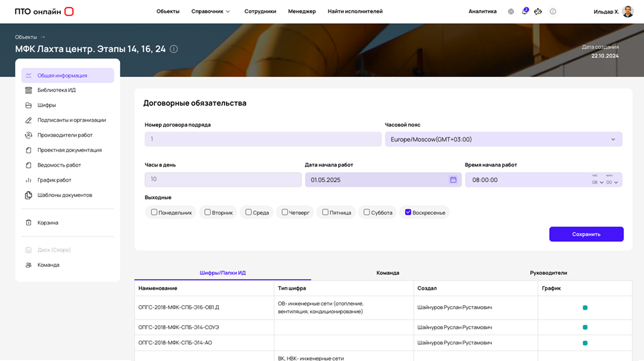Focus the Часы в день input field
The height and width of the screenshot is (361, 644).
223,180
